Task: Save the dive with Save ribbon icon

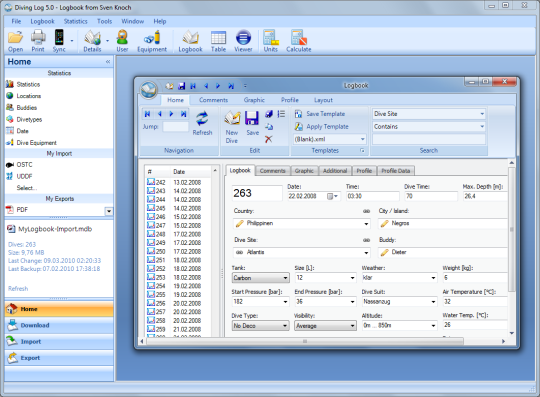Action: click(252, 123)
